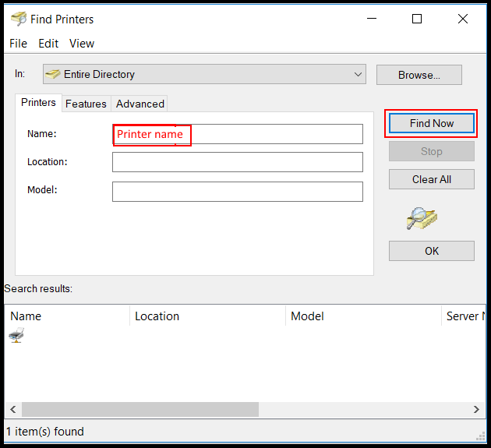Click the printer icon in search results
Screen dimensions: 491x448
coord(16,335)
